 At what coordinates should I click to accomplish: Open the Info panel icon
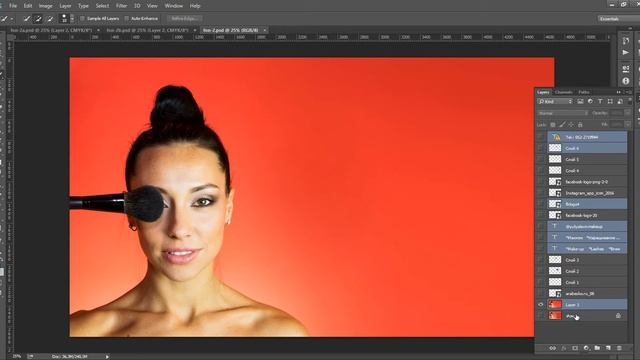[625, 81]
